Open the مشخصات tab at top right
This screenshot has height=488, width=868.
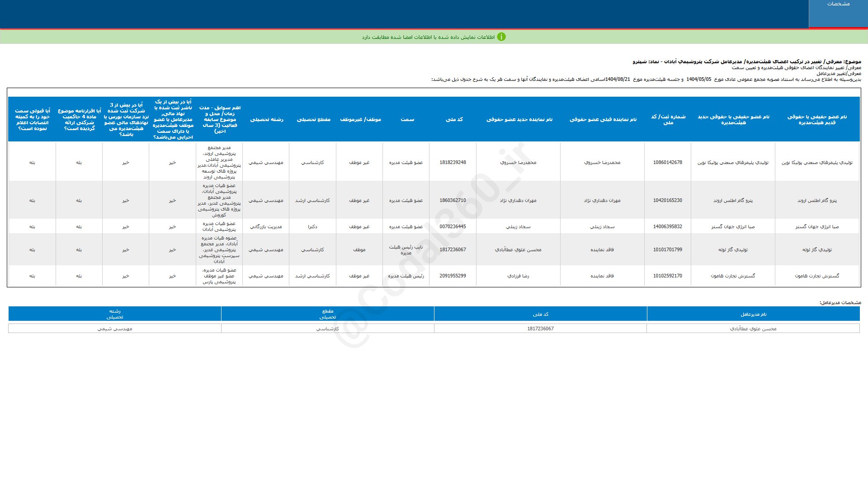(x=838, y=4)
